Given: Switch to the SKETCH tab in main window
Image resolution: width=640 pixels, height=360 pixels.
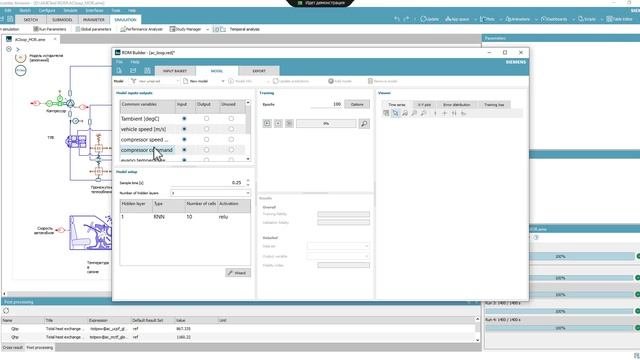Looking at the screenshot, I should (31, 20).
